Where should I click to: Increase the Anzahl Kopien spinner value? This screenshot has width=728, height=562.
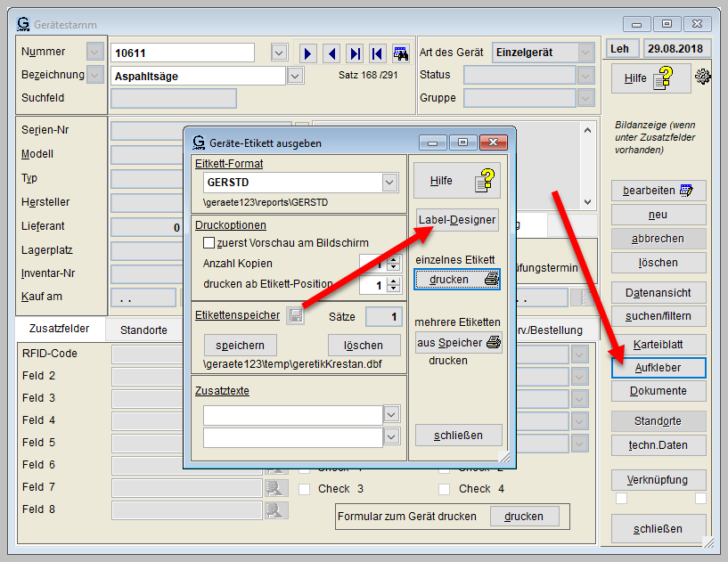pos(393,259)
